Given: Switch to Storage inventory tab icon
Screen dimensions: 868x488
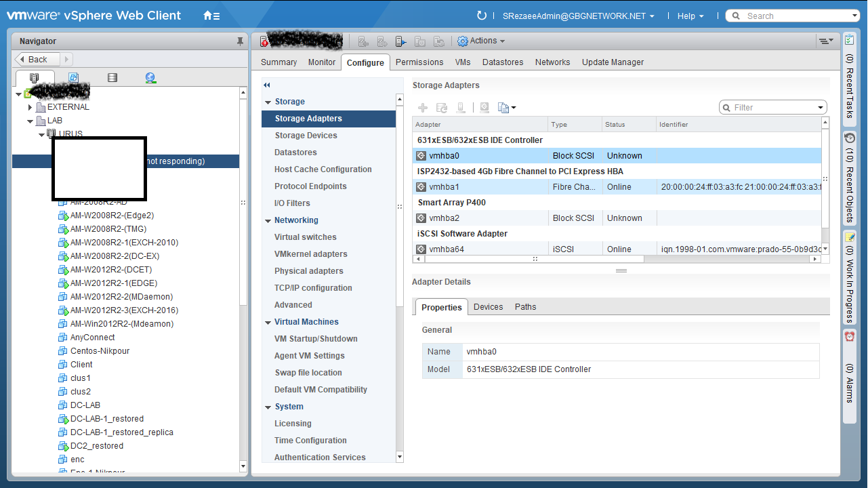Looking at the screenshot, I should (x=112, y=78).
